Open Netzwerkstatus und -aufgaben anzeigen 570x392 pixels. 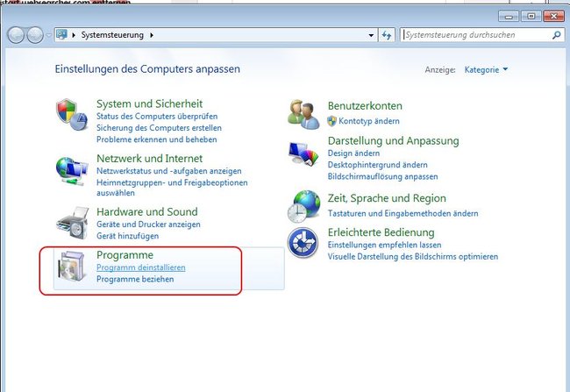click(168, 171)
